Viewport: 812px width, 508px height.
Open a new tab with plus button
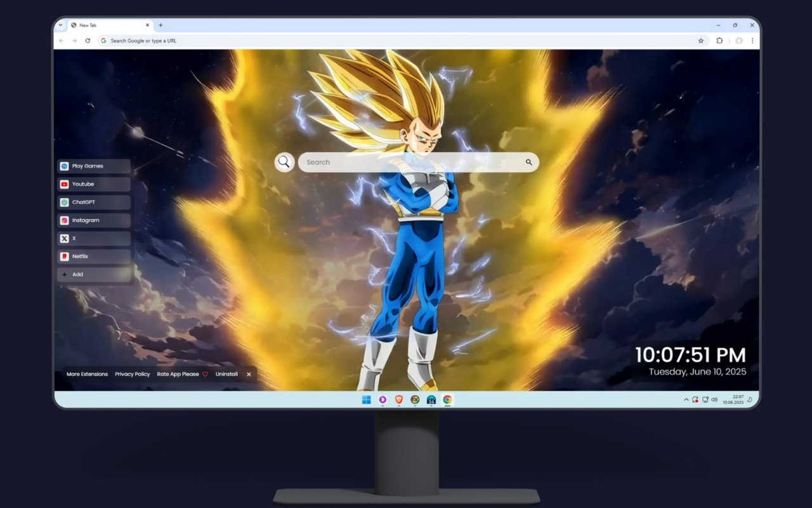point(160,25)
